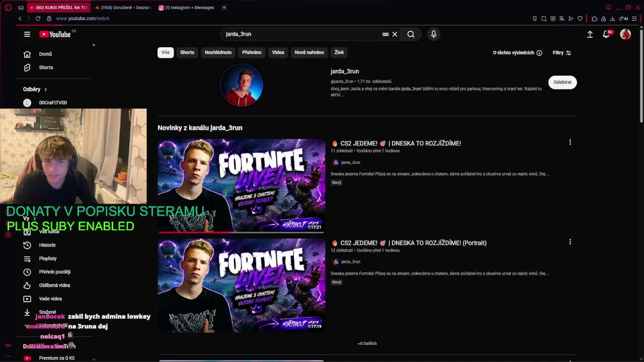Viewport: 644px width, 362px height.
Task: Click the page vertical scrollbar
Action: pyautogui.click(x=641, y=75)
